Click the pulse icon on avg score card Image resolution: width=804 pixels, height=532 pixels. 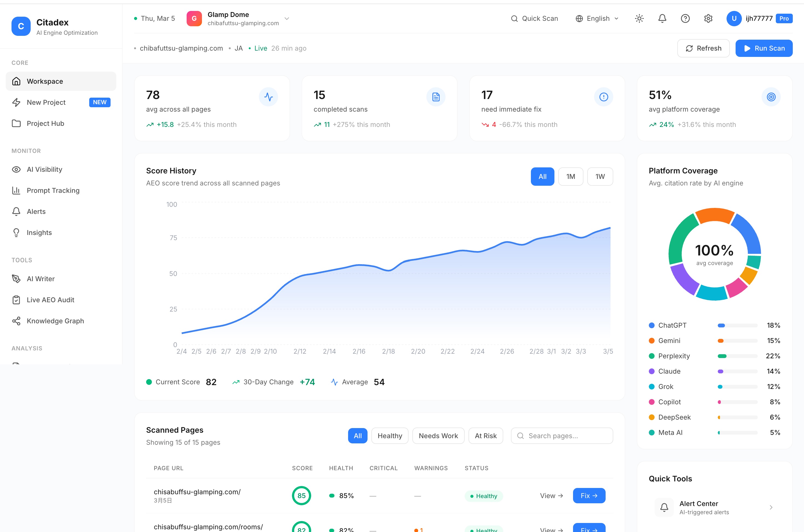[x=268, y=97]
